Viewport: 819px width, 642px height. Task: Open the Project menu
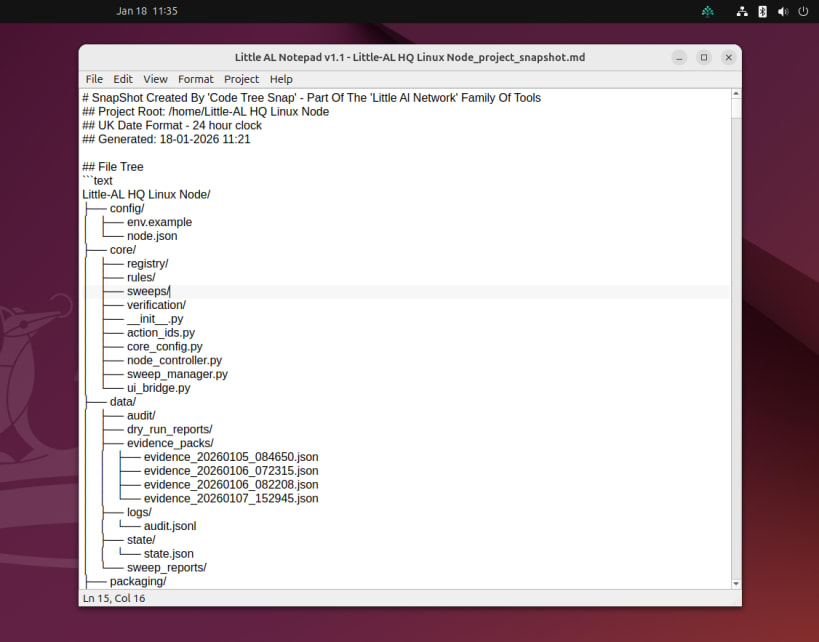coord(241,79)
